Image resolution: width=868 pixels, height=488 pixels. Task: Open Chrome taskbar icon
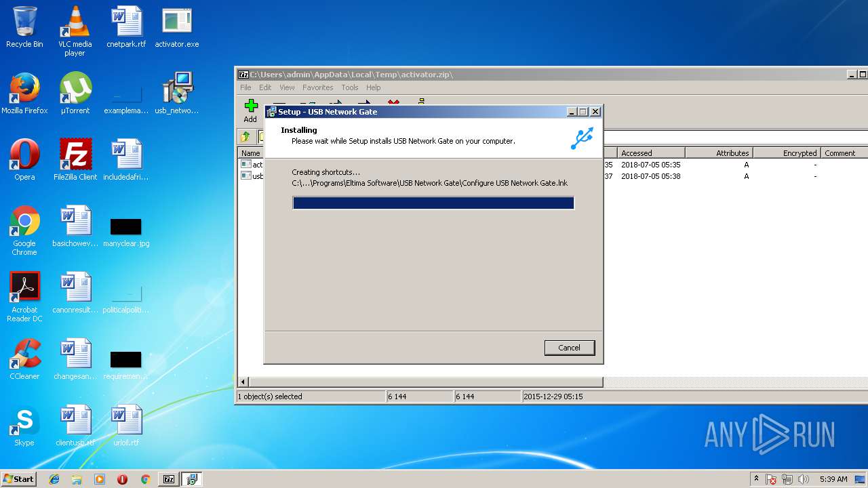coord(145,479)
